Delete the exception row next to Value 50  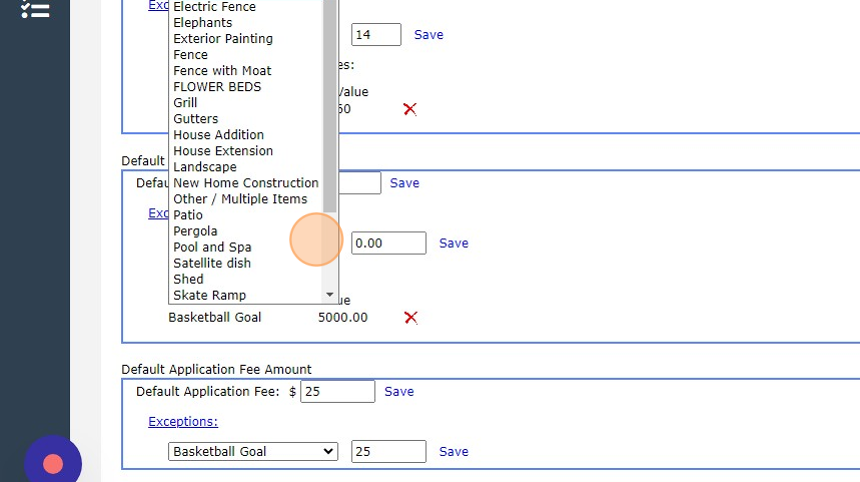410,109
